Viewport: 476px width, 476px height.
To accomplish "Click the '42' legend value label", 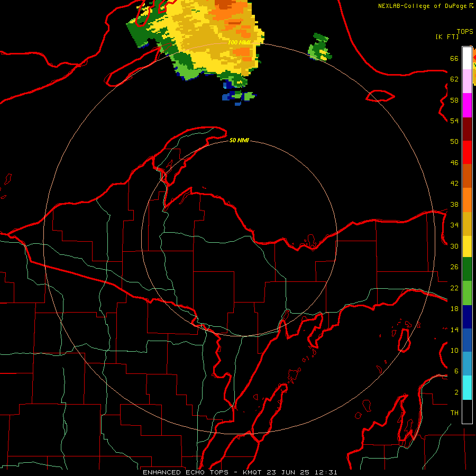I will click(454, 184).
